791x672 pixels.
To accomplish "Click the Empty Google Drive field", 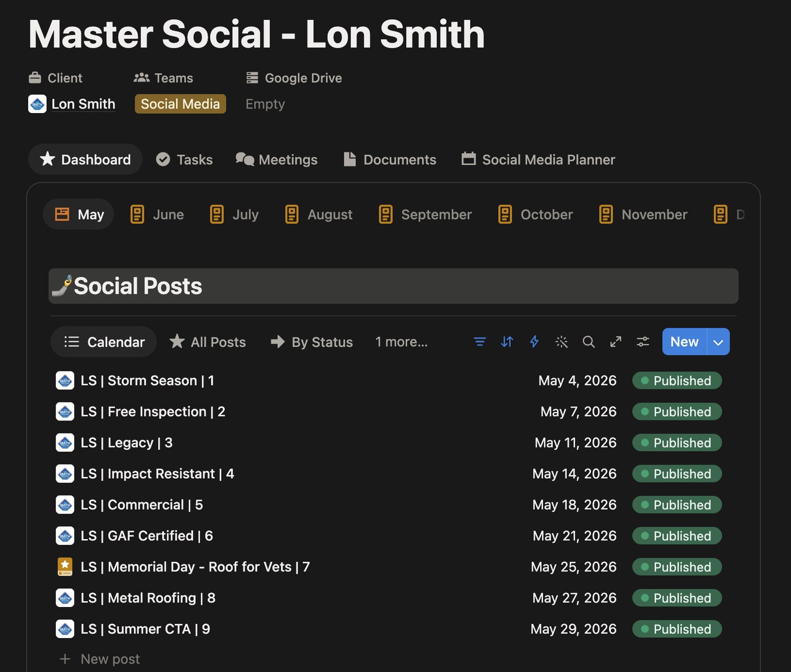I will coord(265,104).
